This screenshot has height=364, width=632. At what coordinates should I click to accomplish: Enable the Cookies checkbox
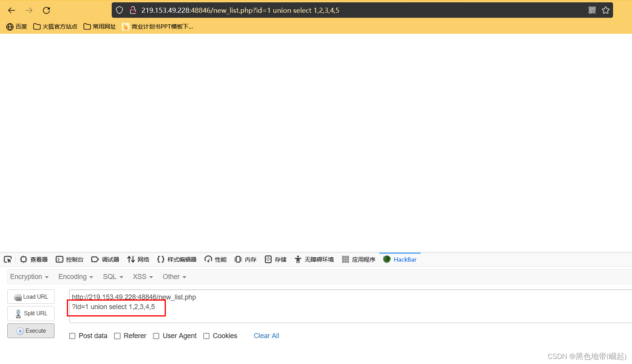206,336
